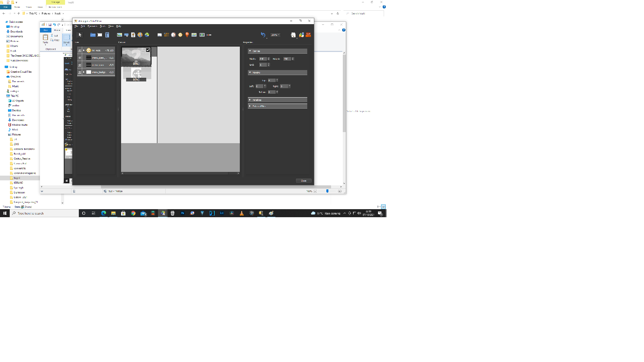Add a scroll area element
644x362 pixels.
coord(160,35)
